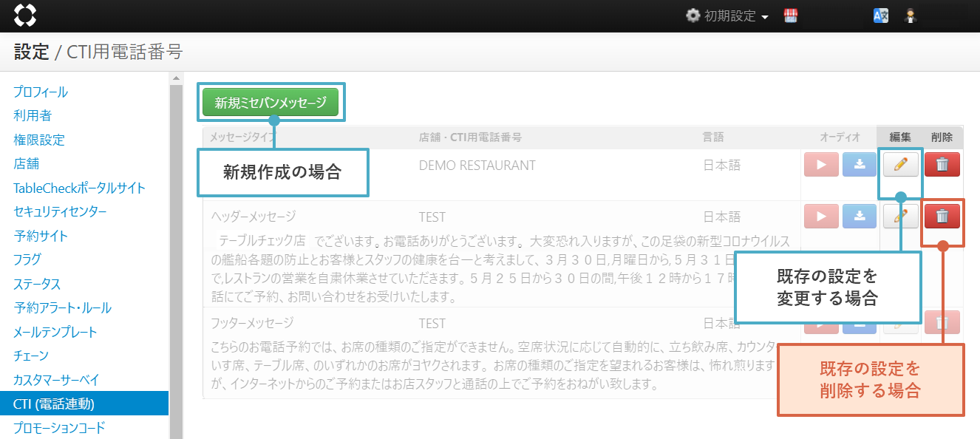Click the sidebar scrollbar up arrow
Image resolution: width=980 pixels, height=439 pixels.
pyautogui.click(x=176, y=78)
